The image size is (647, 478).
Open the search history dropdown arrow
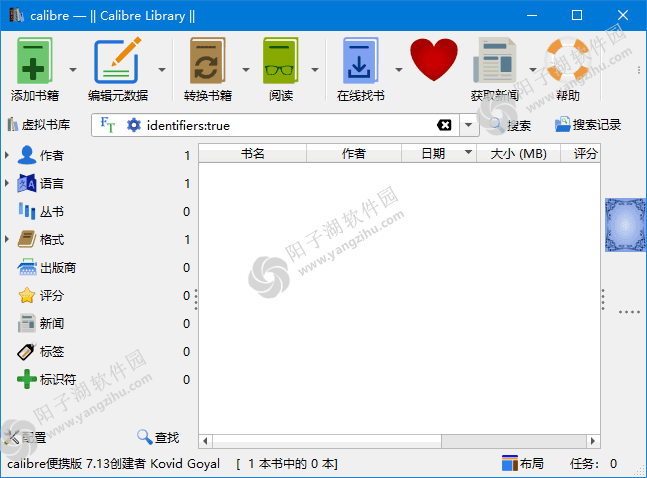click(469, 125)
